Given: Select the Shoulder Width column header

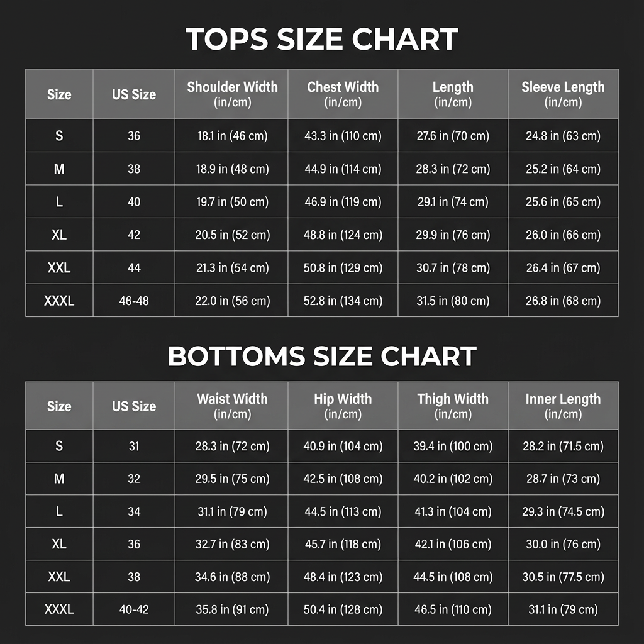Looking at the screenshot, I should pyautogui.click(x=232, y=94).
